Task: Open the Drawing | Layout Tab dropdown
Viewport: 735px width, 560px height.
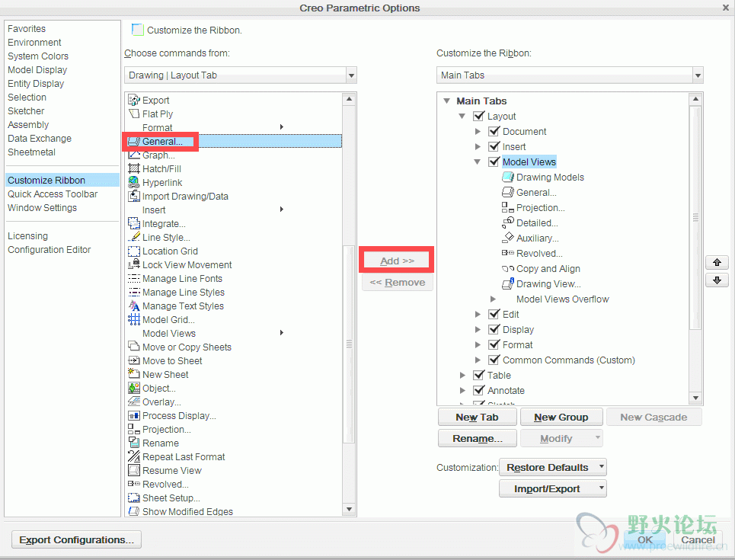Action: click(351, 75)
